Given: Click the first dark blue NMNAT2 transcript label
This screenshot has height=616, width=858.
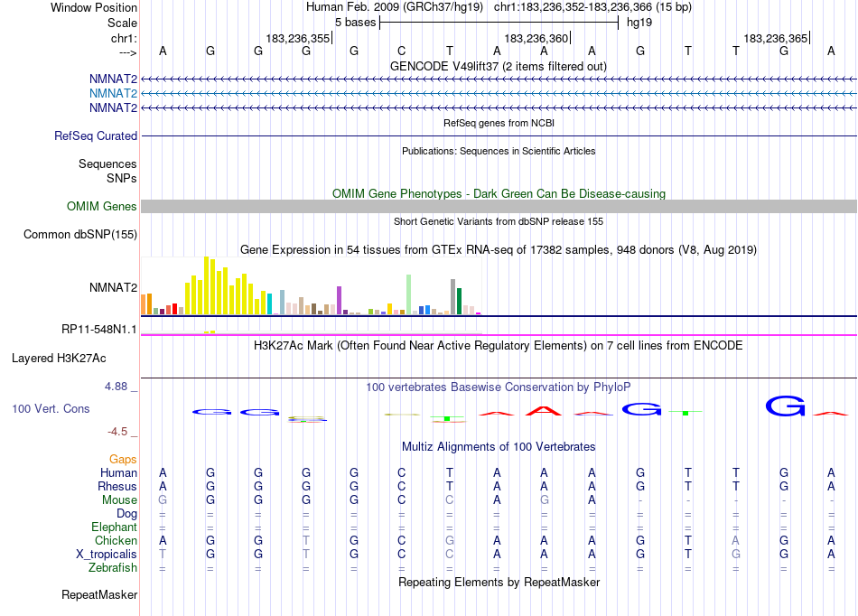Looking at the screenshot, I should click(x=113, y=79).
